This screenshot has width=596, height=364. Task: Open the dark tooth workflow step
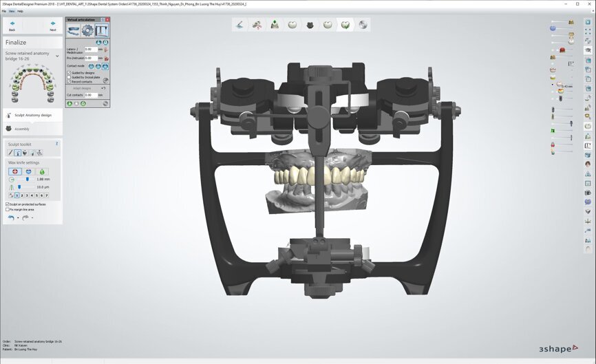310,25
